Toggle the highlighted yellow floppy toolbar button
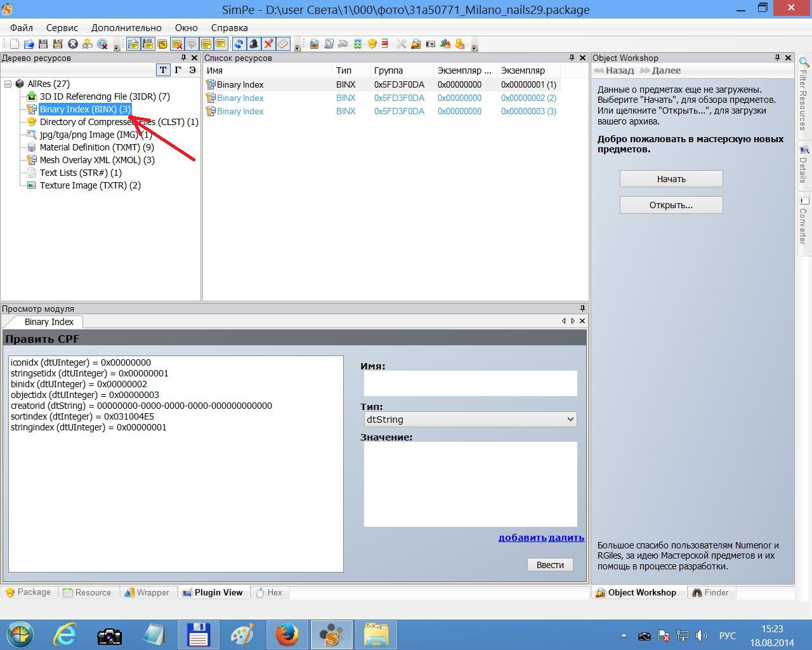This screenshot has height=650, width=812. 148,44
